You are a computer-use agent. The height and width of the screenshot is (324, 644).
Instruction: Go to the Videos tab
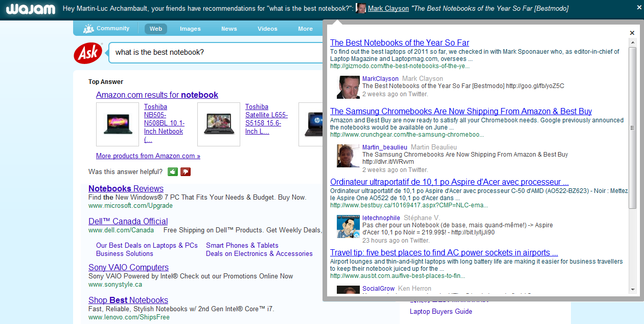(x=267, y=29)
